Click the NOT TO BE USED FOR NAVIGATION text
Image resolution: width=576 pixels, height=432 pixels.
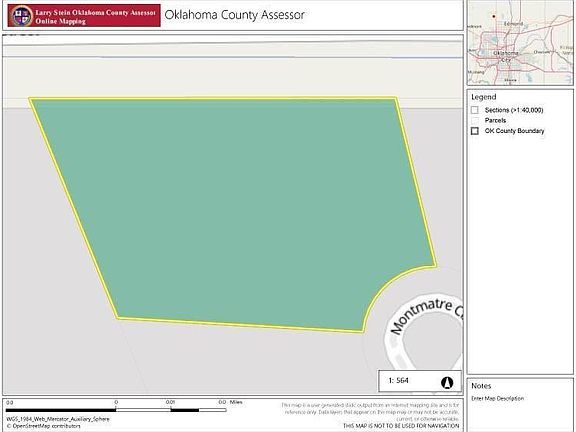[x=401, y=426]
